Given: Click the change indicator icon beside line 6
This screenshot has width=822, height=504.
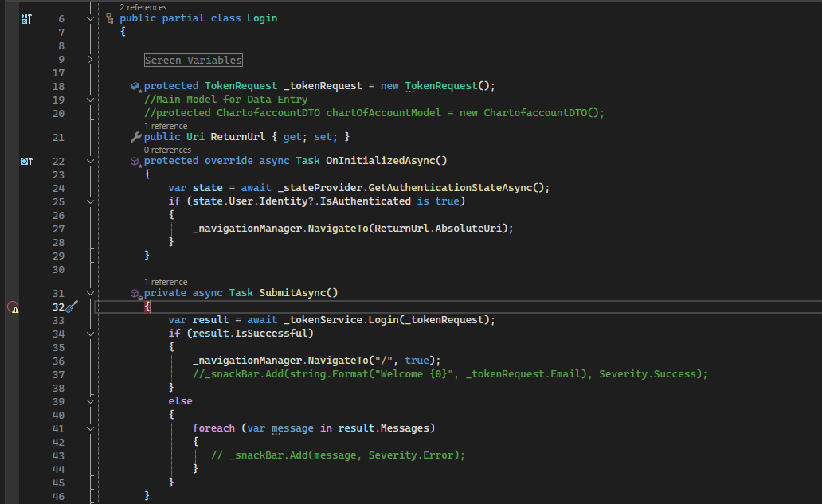Looking at the screenshot, I should pyautogui.click(x=26, y=17).
